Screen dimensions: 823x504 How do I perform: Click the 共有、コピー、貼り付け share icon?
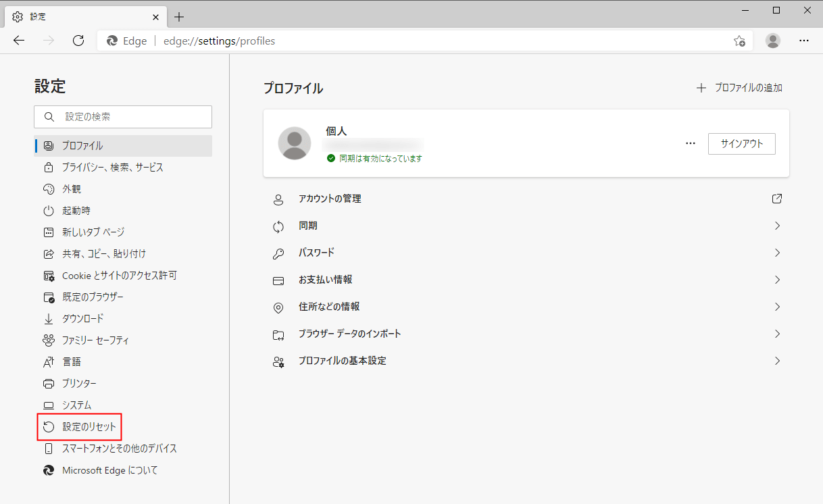point(49,254)
